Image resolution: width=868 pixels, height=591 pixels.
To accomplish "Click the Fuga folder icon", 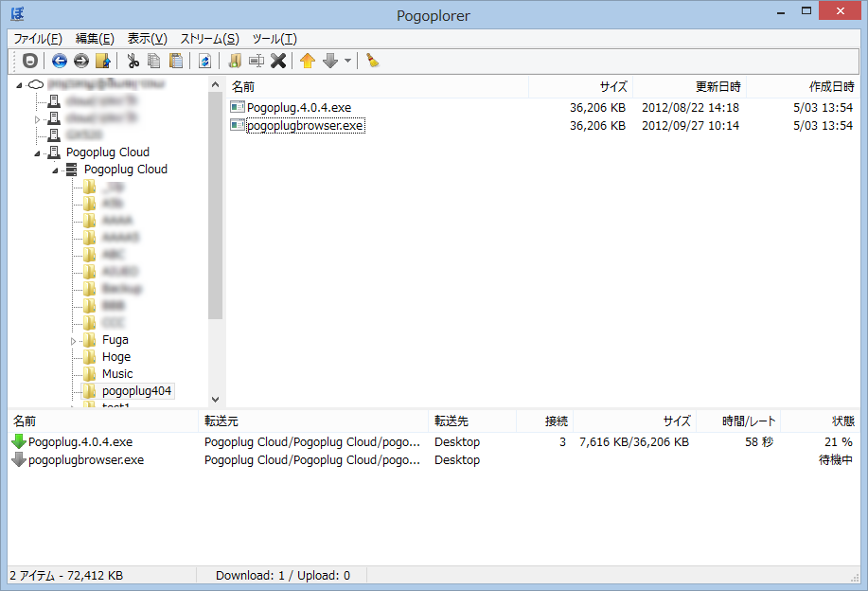I will pos(89,339).
